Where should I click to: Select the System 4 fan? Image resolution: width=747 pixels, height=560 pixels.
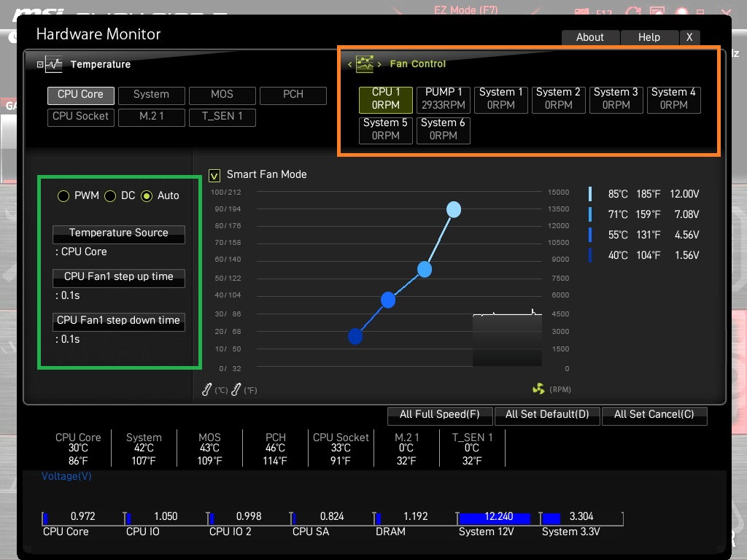[673, 99]
